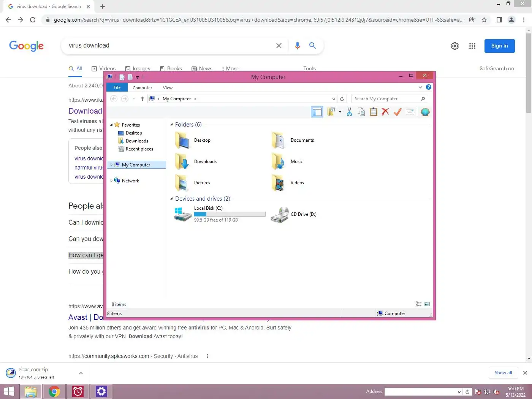The image size is (532, 399).
Task: Click the New folder icon in the title bar
Action: (x=130, y=77)
